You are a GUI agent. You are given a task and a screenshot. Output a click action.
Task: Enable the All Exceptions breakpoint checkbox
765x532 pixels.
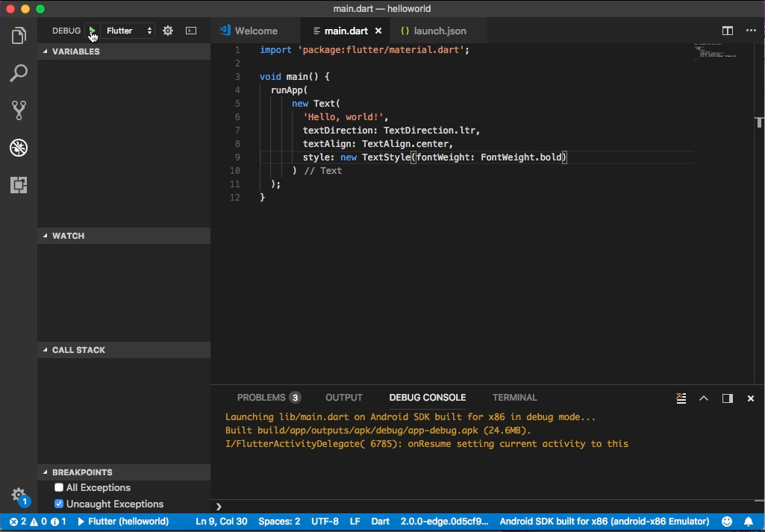click(x=59, y=488)
